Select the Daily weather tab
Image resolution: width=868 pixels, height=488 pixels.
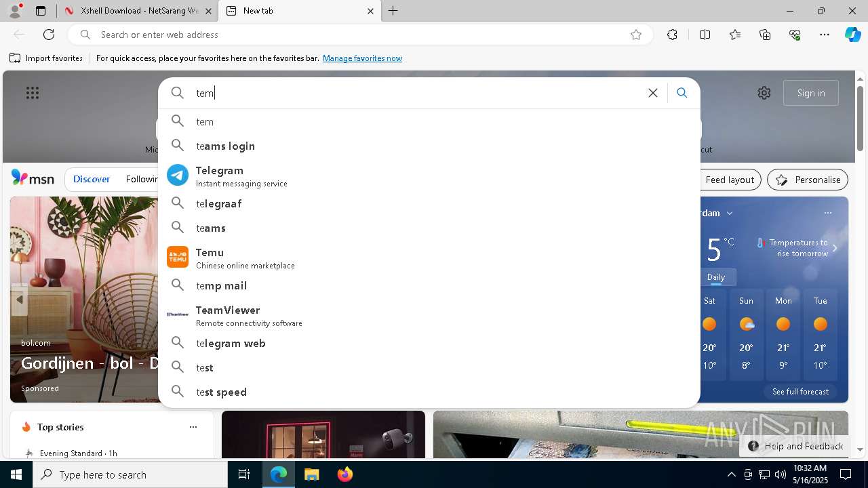(716, 277)
